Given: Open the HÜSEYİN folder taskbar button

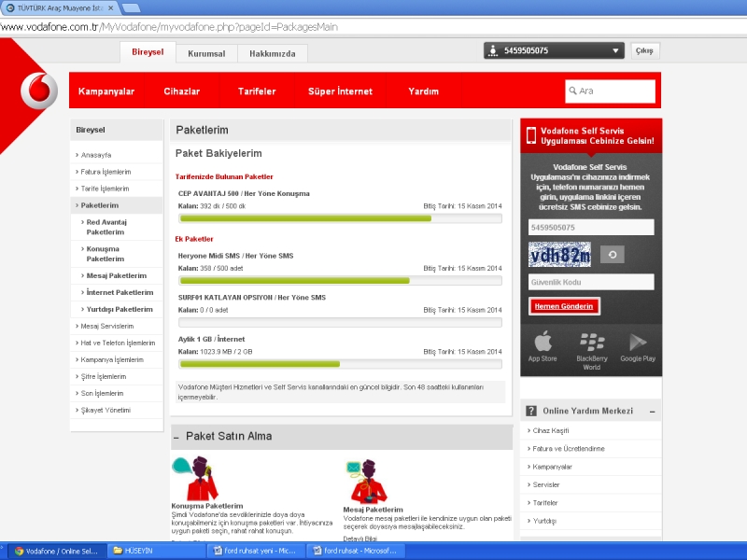Looking at the screenshot, I should click(155, 551).
